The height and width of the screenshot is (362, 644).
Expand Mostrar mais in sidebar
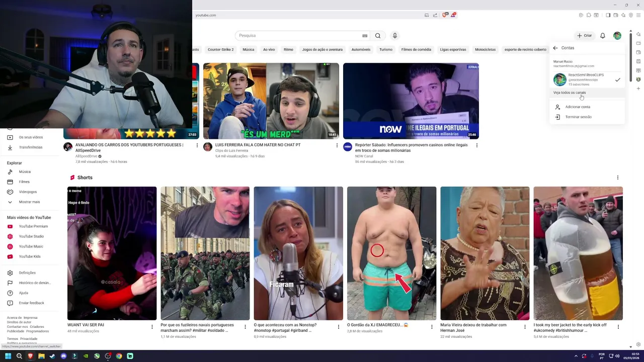pyautogui.click(x=29, y=202)
